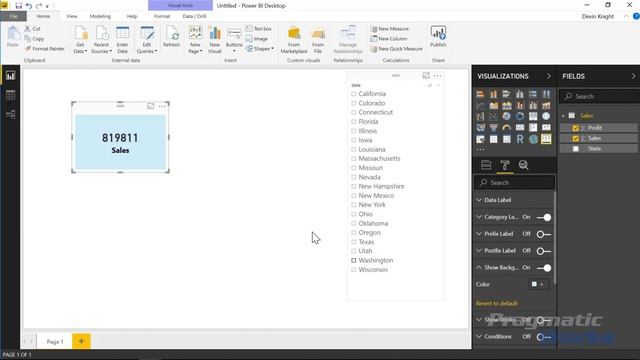This screenshot has height=360, width=640.
Task: Import custom visual From File
Action: pyautogui.click(x=318, y=40)
